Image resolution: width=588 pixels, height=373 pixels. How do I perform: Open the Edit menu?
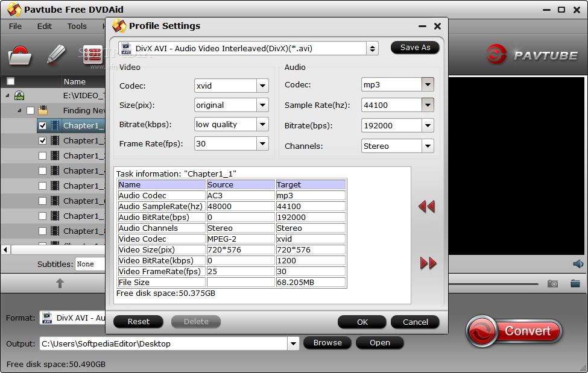click(44, 27)
